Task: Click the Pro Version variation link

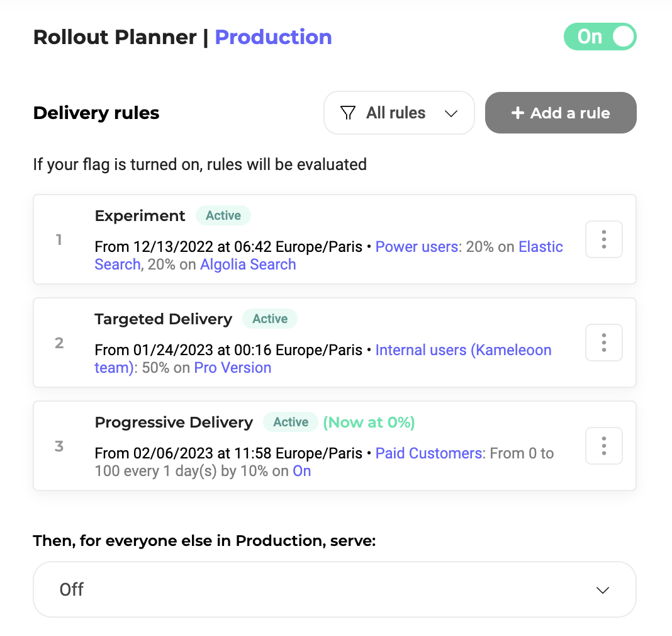Action: coord(232,368)
